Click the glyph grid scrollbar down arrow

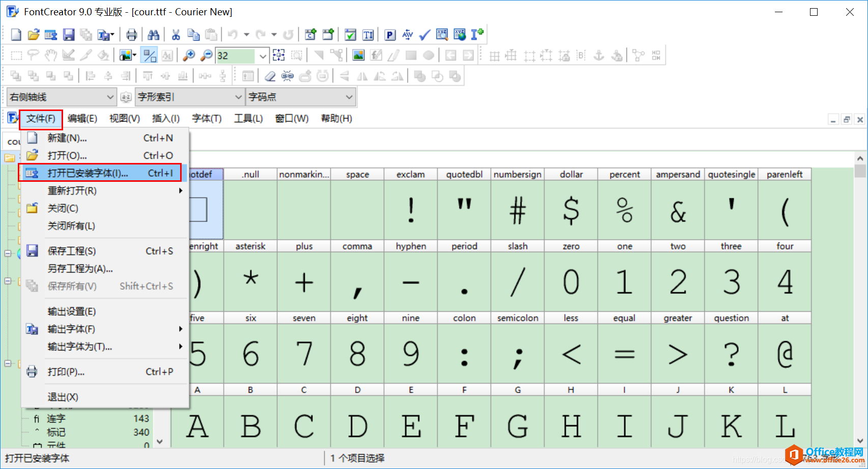click(x=860, y=441)
